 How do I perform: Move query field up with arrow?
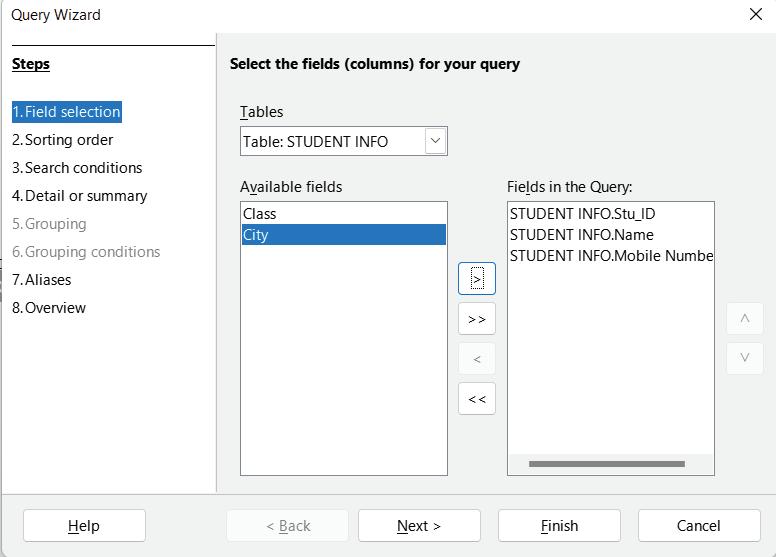(744, 319)
